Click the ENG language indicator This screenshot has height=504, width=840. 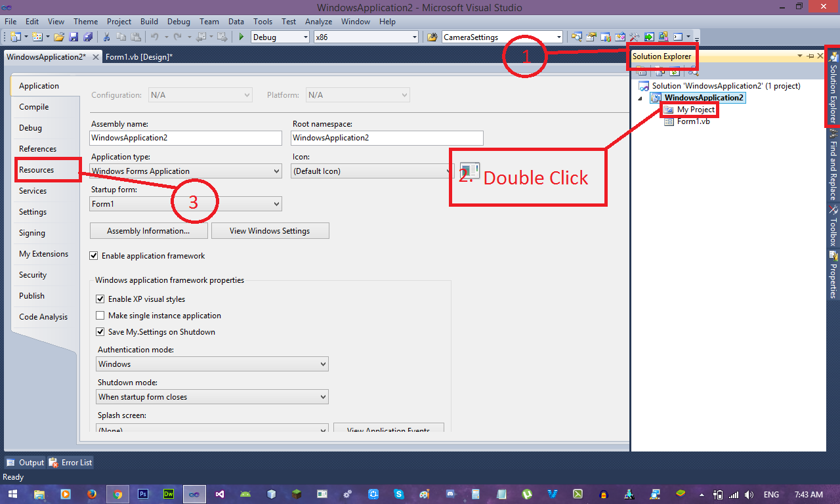click(772, 494)
